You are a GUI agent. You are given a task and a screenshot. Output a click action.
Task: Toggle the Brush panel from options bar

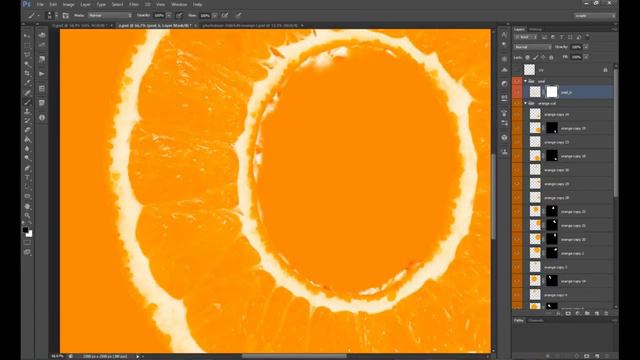[x=66, y=16]
